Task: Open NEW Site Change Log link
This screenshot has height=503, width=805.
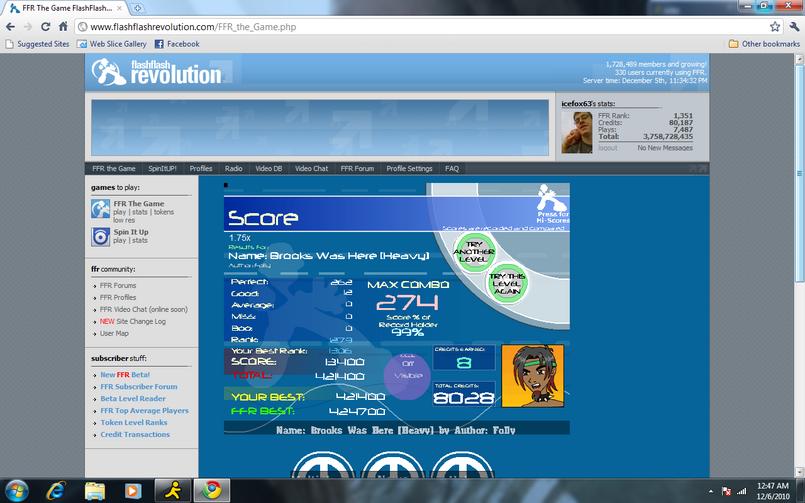Action: click(132, 321)
